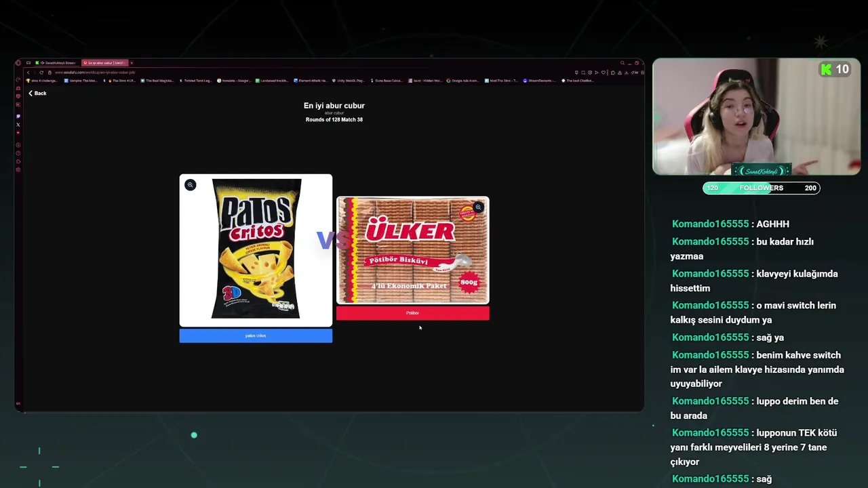The height and width of the screenshot is (488, 868).
Task: Zoom the Patos Critos image with magnifier
Action: [x=191, y=184]
